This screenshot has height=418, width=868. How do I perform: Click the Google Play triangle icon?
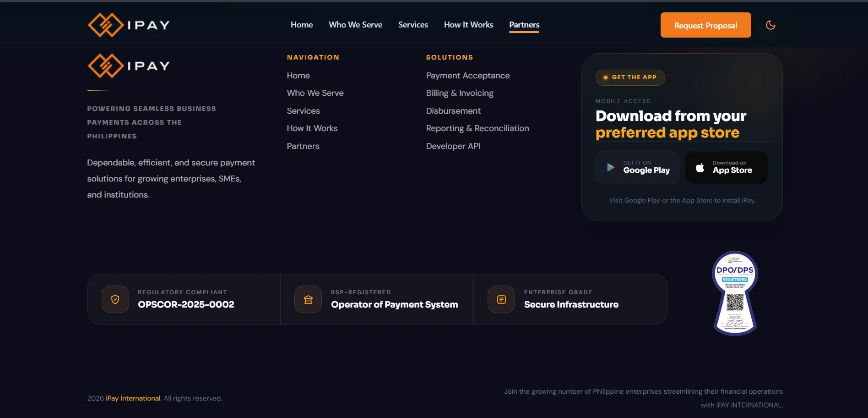(x=611, y=167)
